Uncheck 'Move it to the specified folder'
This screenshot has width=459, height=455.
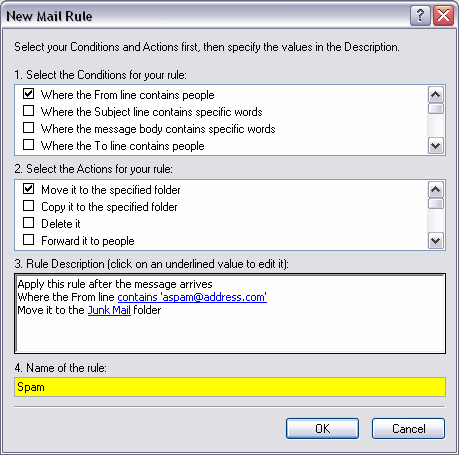point(29,189)
